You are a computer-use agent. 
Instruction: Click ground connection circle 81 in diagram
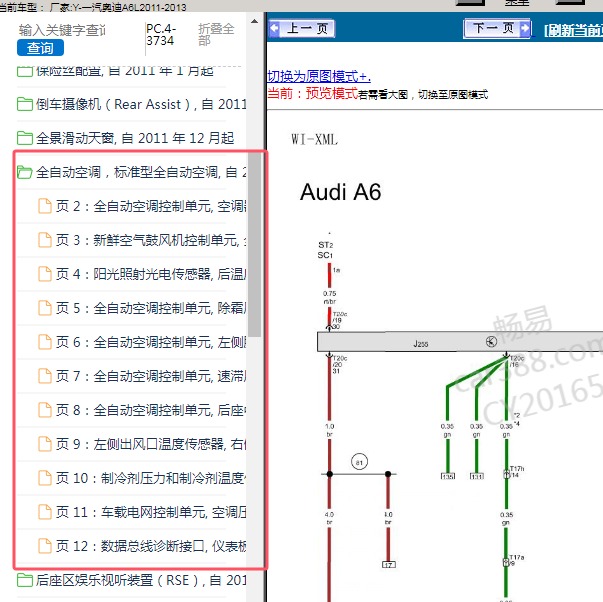(360, 462)
